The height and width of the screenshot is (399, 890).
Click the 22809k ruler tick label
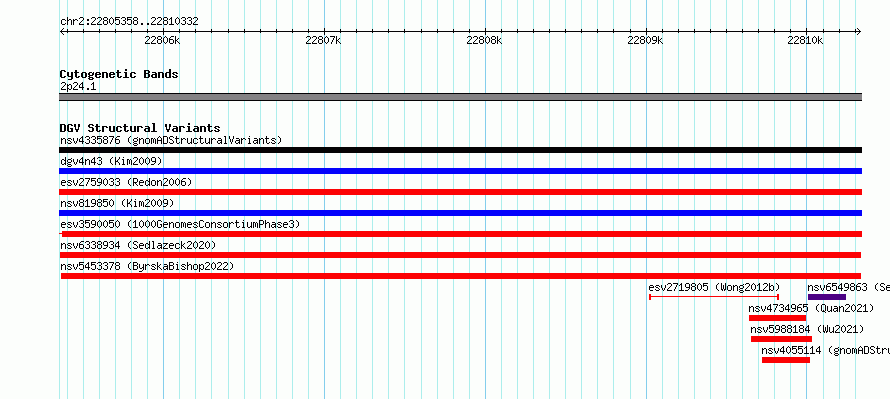[x=645, y=40]
